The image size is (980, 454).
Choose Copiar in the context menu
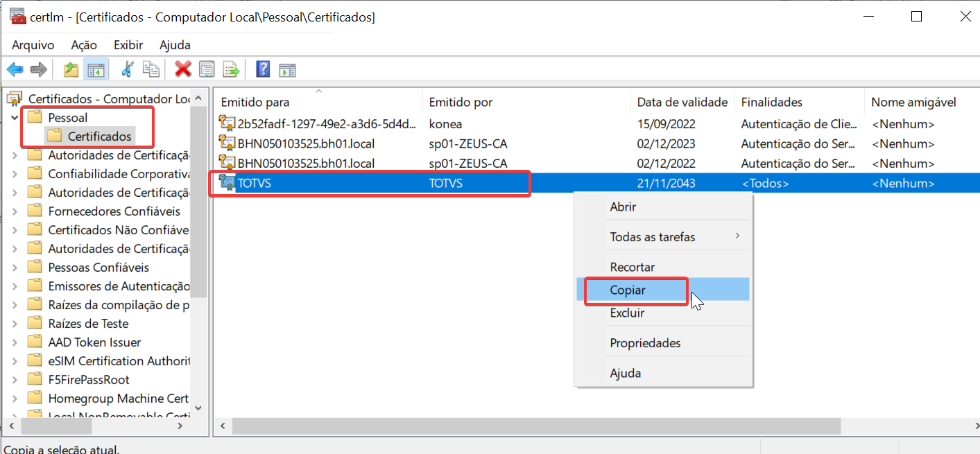click(x=663, y=290)
